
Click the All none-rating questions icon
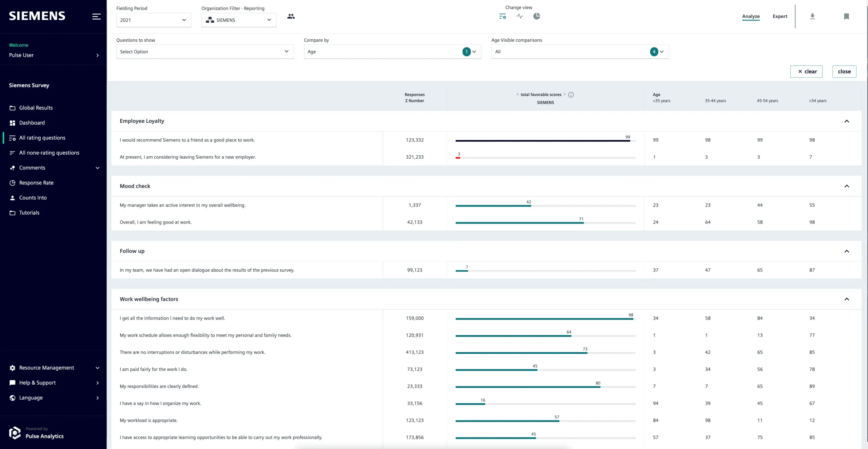[x=13, y=153]
